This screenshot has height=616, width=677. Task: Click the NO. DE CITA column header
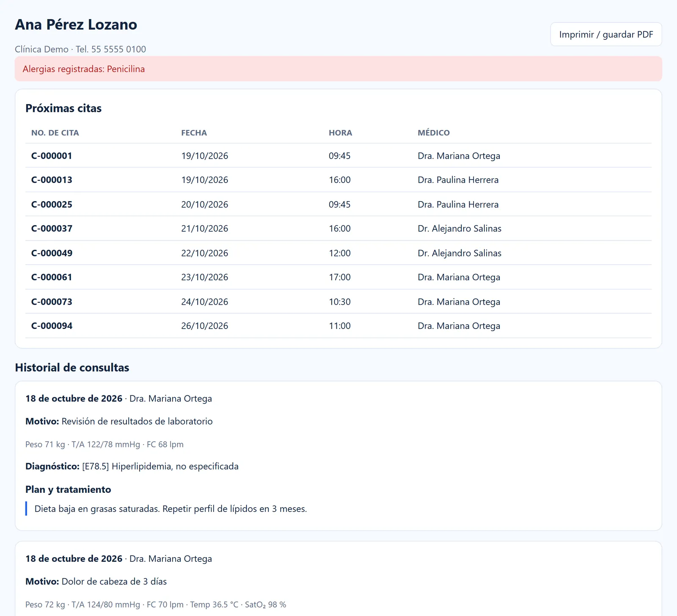pos(55,133)
